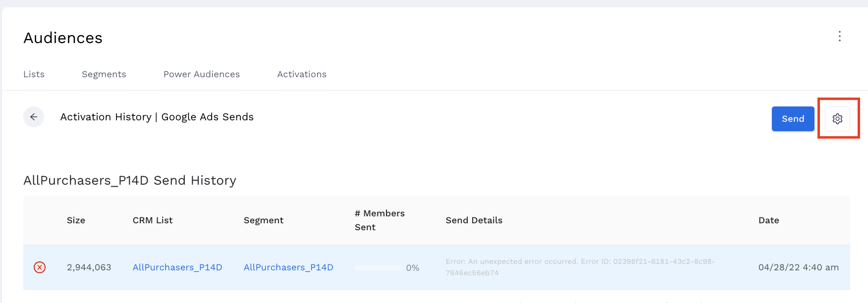
Task: Go to the Activations tab
Action: pyautogui.click(x=302, y=74)
